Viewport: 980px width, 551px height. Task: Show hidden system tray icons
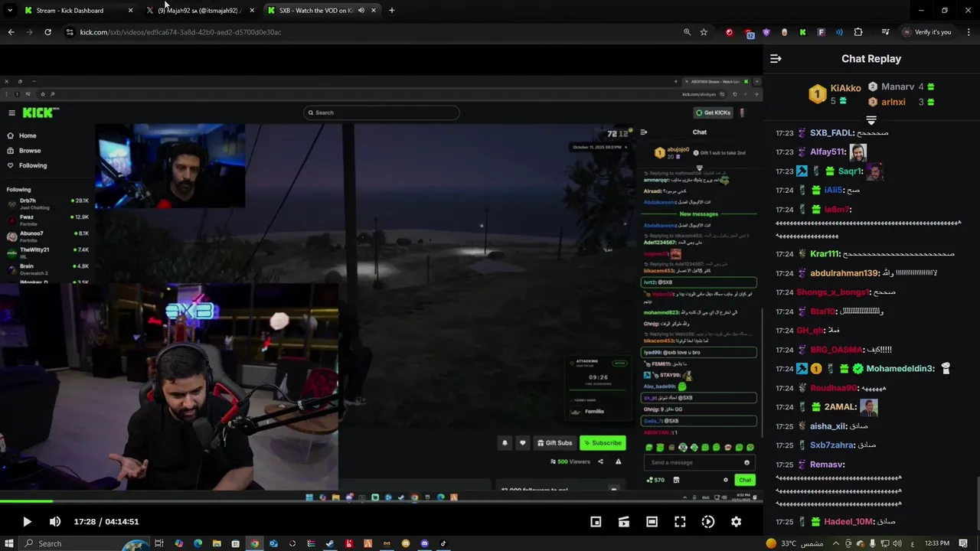(x=835, y=543)
